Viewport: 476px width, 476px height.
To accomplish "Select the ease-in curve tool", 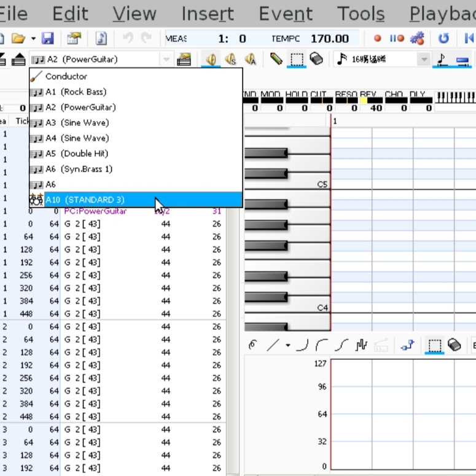I will click(302, 345).
